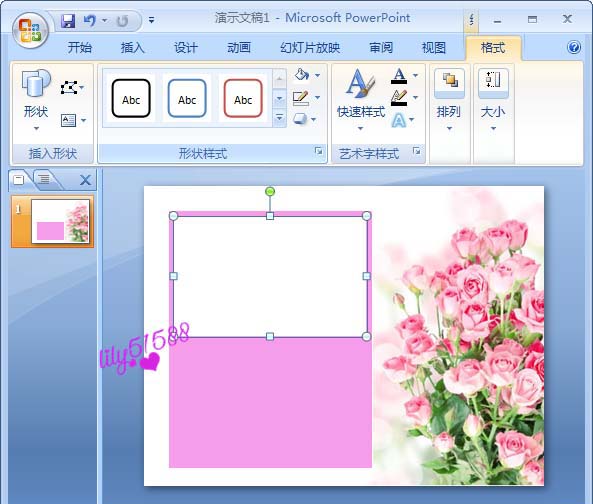Open the 插入 ribbon tab

point(132,48)
